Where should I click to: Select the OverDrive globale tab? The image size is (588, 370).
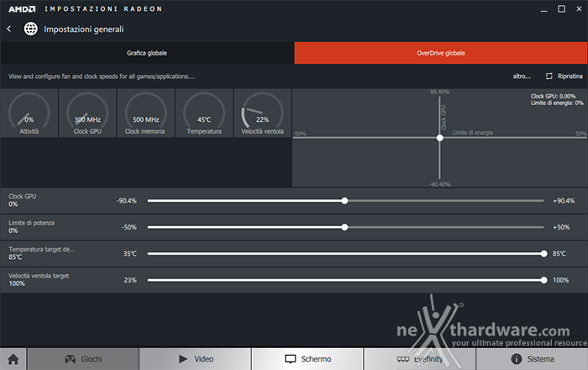coord(441,53)
